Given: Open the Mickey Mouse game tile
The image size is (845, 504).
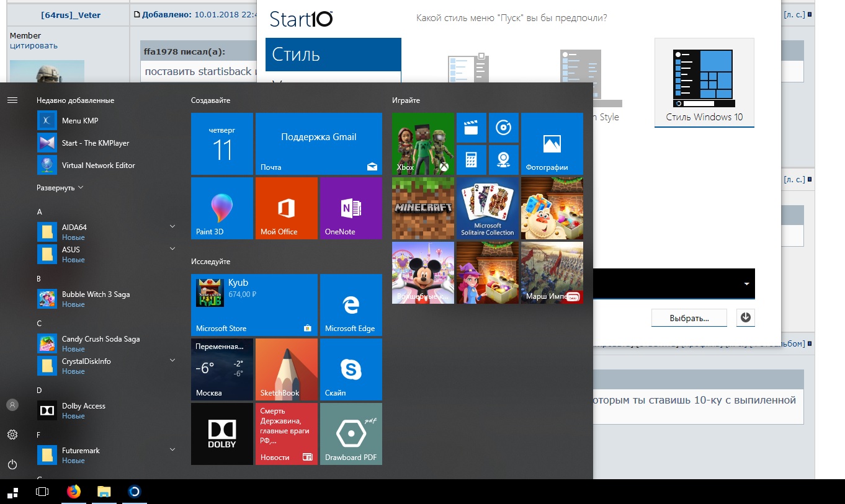Looking at the screenshot, I should point(423,273).
